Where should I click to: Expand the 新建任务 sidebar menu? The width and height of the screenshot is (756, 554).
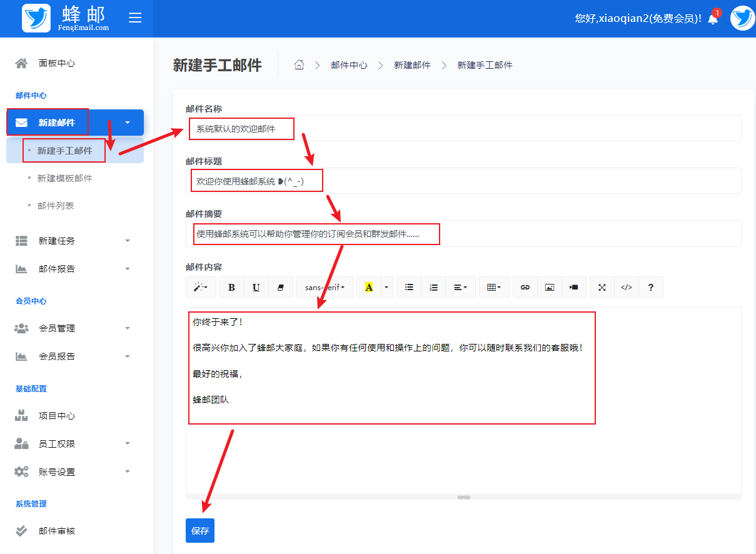(75, 241)
